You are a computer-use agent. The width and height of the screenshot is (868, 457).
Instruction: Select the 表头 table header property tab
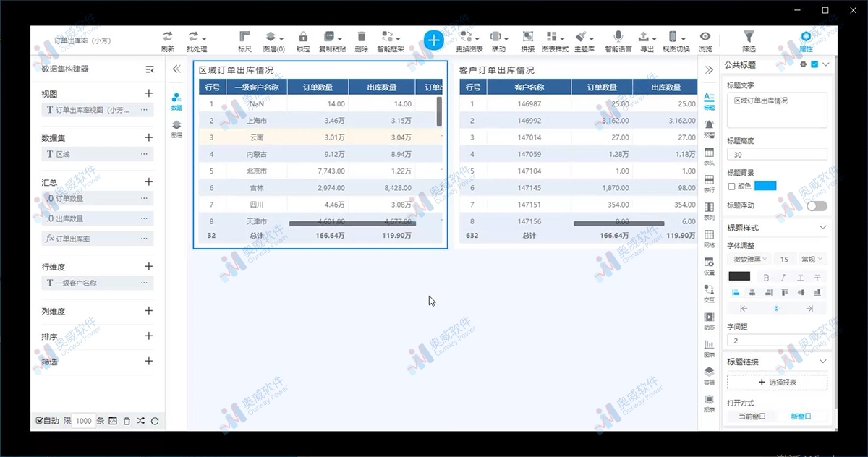click(x=709, y=156)
